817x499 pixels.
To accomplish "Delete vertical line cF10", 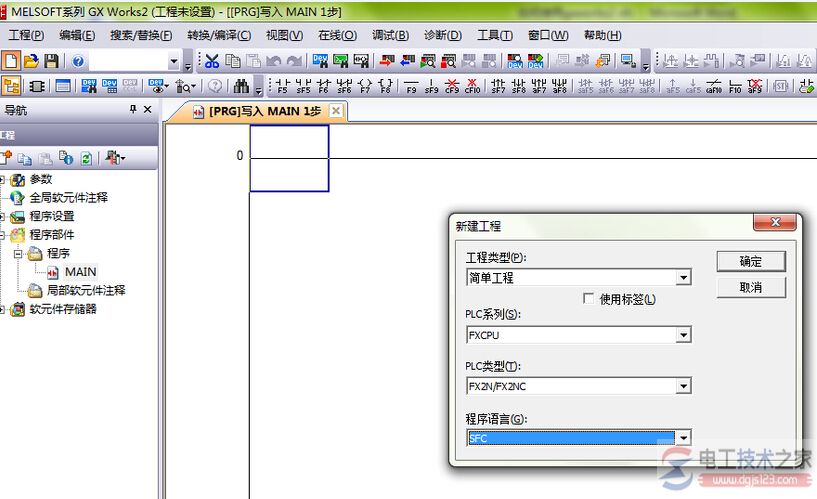I will point(473,86).
